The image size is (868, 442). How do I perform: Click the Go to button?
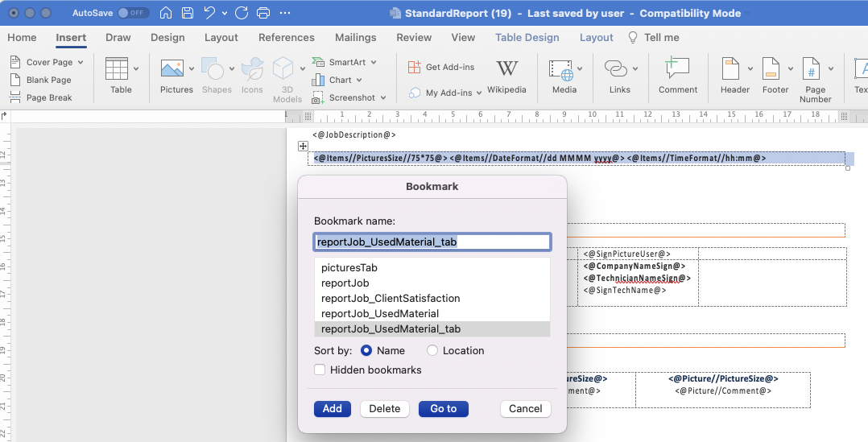(x=444, y=409)
